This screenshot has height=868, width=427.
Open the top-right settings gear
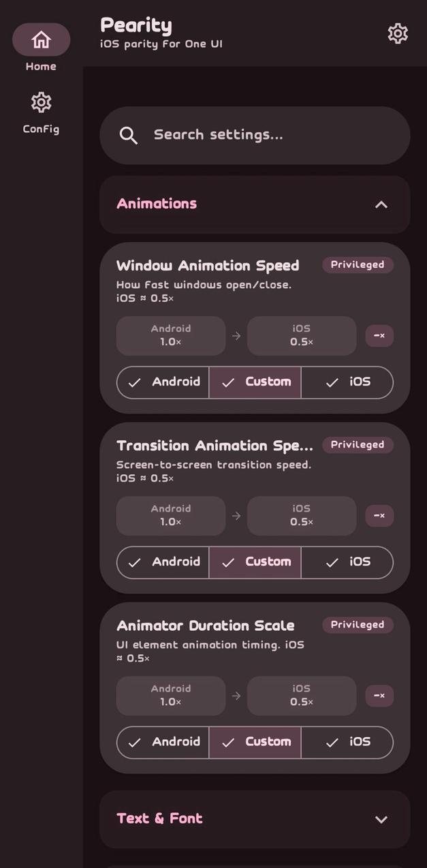pyautogui.click(x=398, y=33)
